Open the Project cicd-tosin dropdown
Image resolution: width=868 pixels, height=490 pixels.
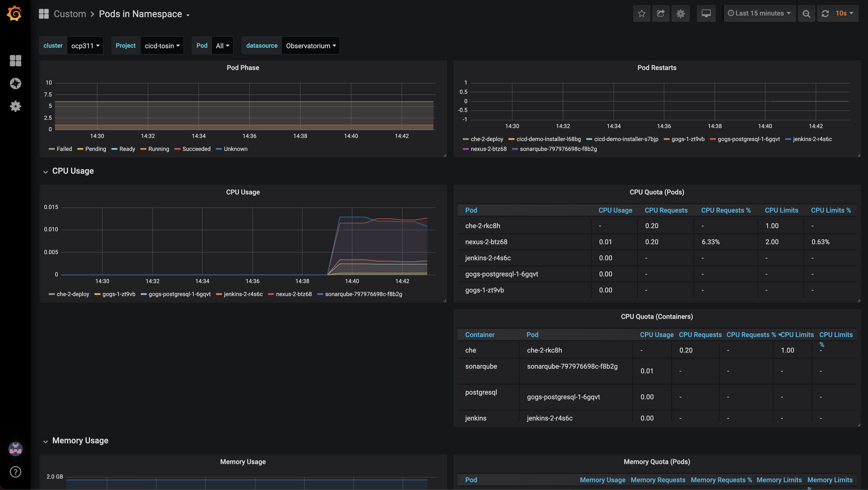point(162,46)
